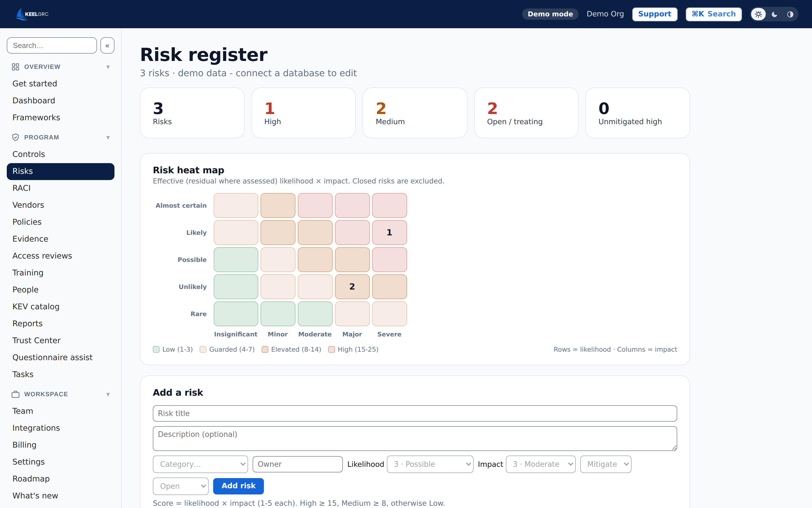Open the Category dropdown
Image resolution: width=812 pixels, height=508 pixels.
point(200,464)
